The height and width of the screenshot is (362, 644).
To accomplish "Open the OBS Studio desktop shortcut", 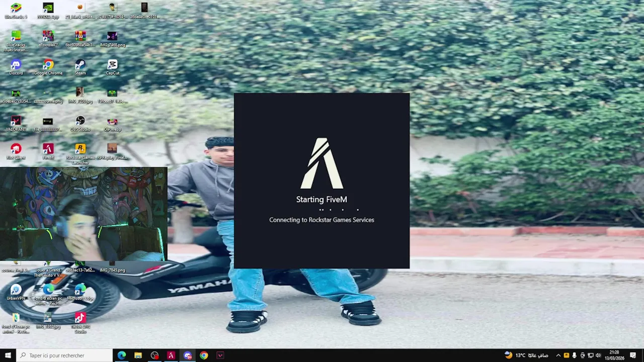I will pos(80,123).
